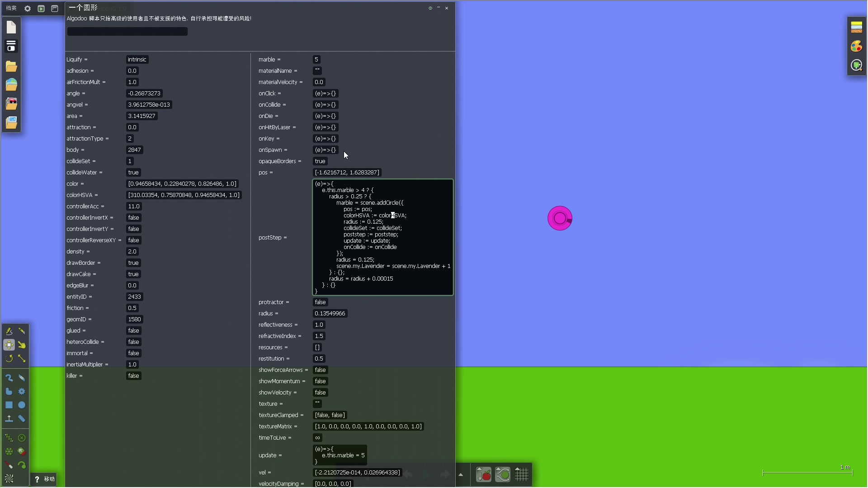
Task: Open the new scene page menu
Action: coord(11,28)
